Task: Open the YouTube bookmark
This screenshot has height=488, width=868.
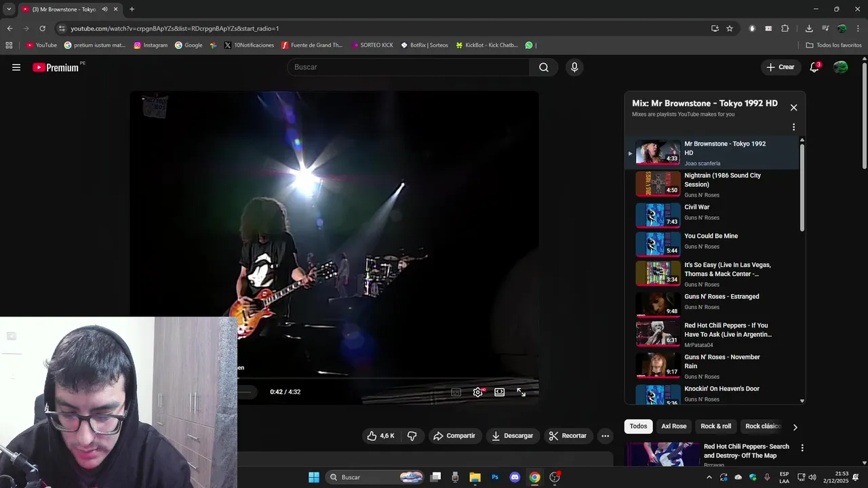Action: click(x=41, y=45)
